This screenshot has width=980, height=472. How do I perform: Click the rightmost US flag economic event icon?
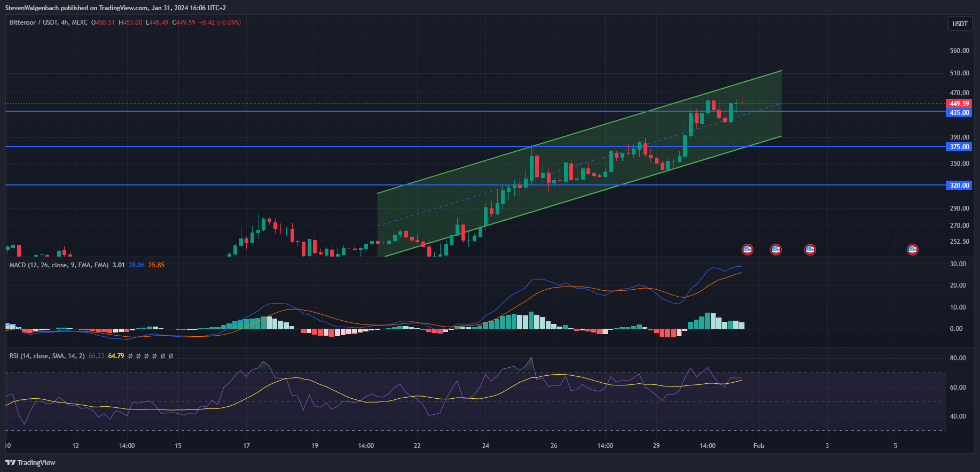click(x=913, y=249)
